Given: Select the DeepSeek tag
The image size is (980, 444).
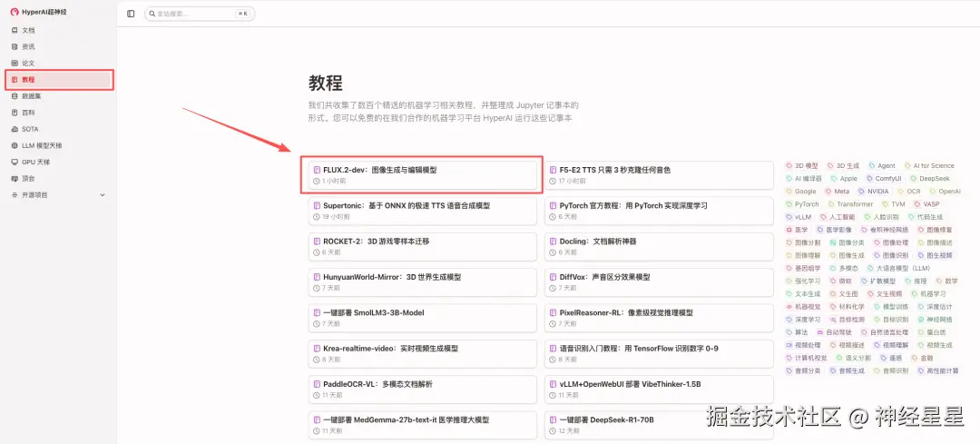Looking at the screenshot, I should pos(929,178).
